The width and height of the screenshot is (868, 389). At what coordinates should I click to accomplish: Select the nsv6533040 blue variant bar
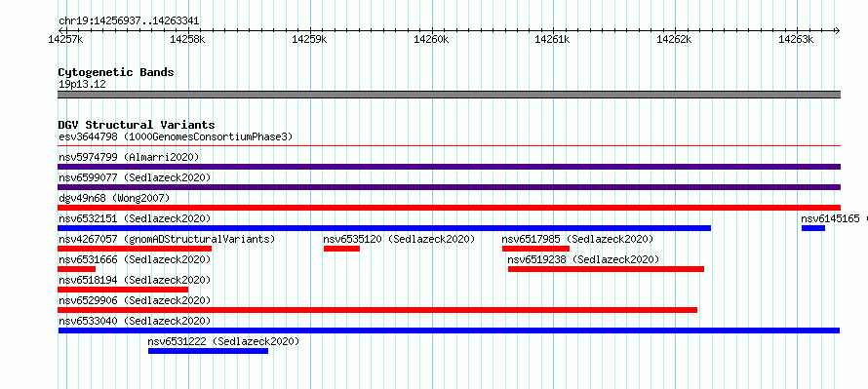[449, 331]
